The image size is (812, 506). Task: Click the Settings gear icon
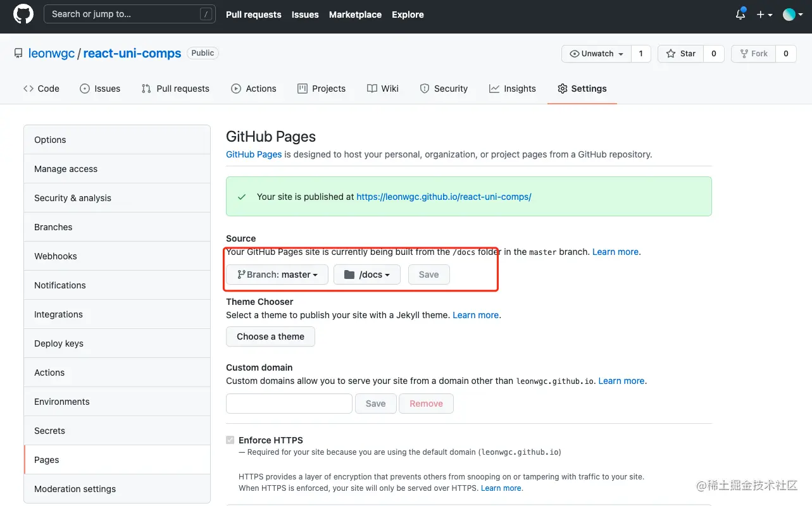click(x=562, y=89)
